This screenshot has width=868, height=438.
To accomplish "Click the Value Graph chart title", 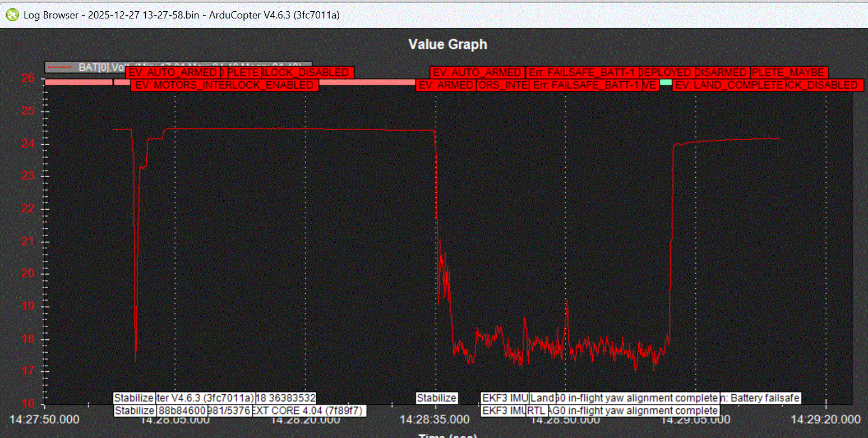I will click(x=447, y=44).
